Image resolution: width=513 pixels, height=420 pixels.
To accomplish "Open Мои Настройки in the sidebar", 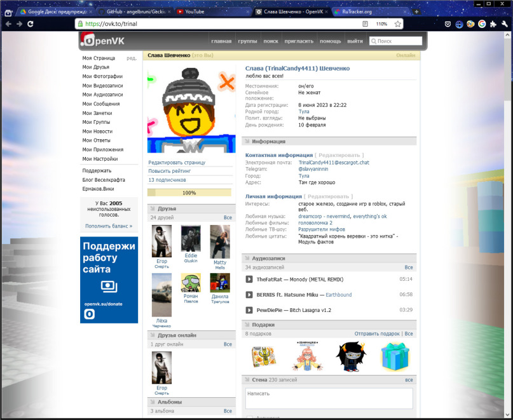I will 100,159.
